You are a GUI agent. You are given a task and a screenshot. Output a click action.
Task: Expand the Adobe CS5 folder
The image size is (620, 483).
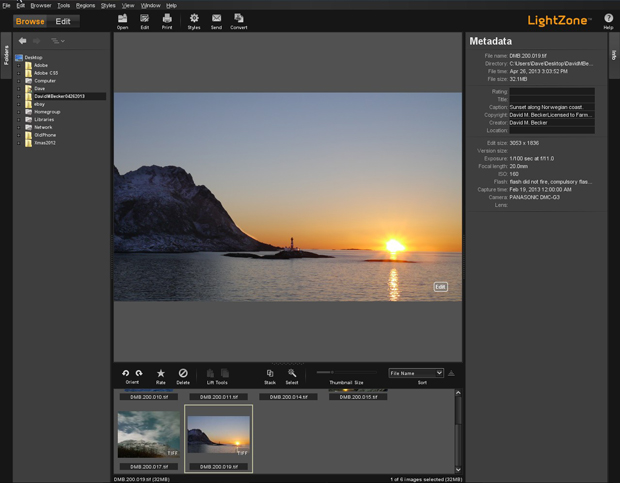(18, 73)
